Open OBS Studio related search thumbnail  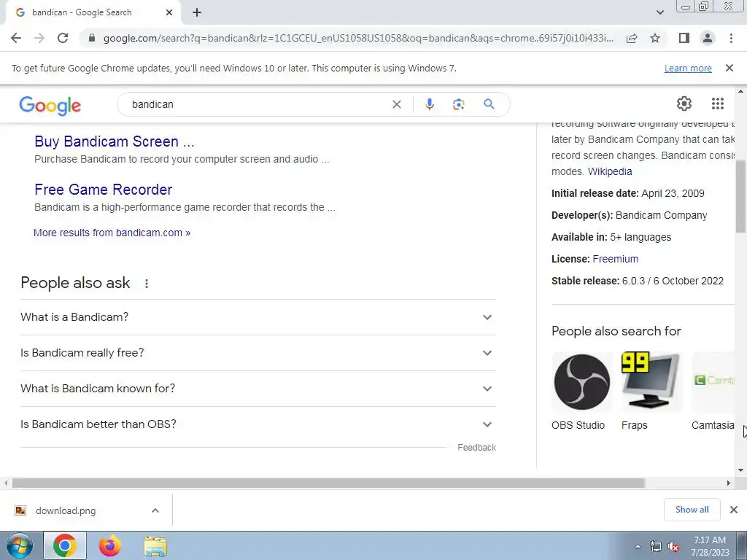pos(581,382)
